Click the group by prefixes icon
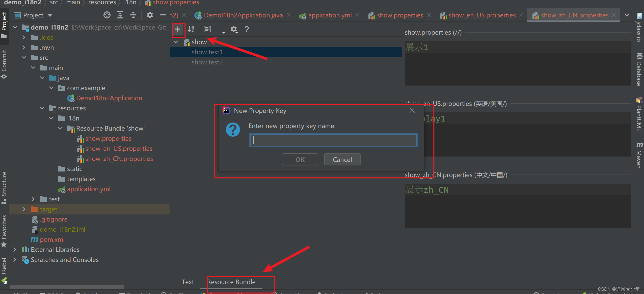 tap(207, 29)
